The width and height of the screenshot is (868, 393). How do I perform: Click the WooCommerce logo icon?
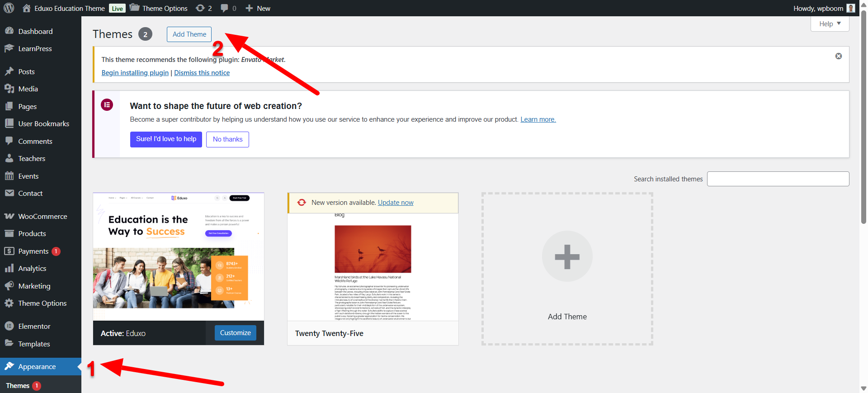tap(9, 216)
